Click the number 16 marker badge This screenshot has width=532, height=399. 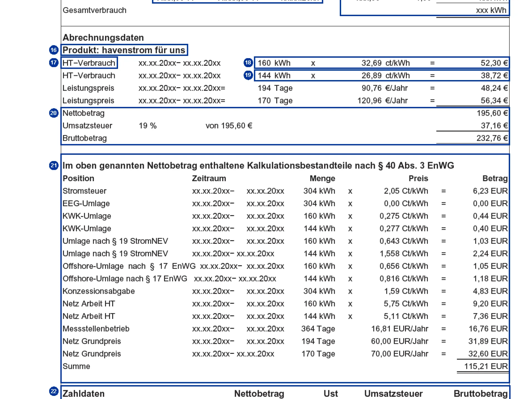(x=53, y=50)
